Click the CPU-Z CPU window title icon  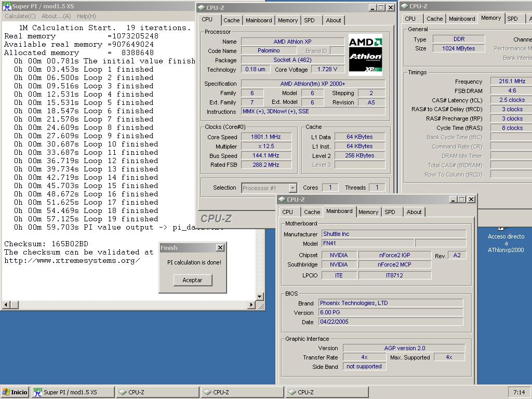point(201,7)
